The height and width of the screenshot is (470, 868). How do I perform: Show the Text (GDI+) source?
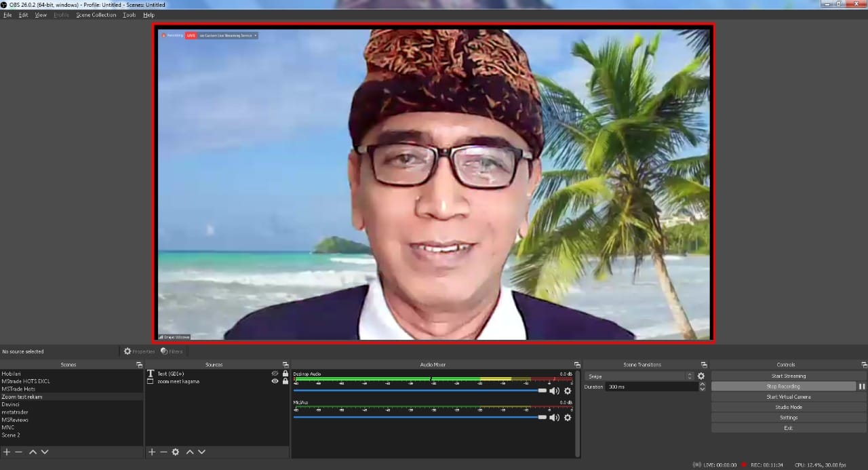coord(275,374)
